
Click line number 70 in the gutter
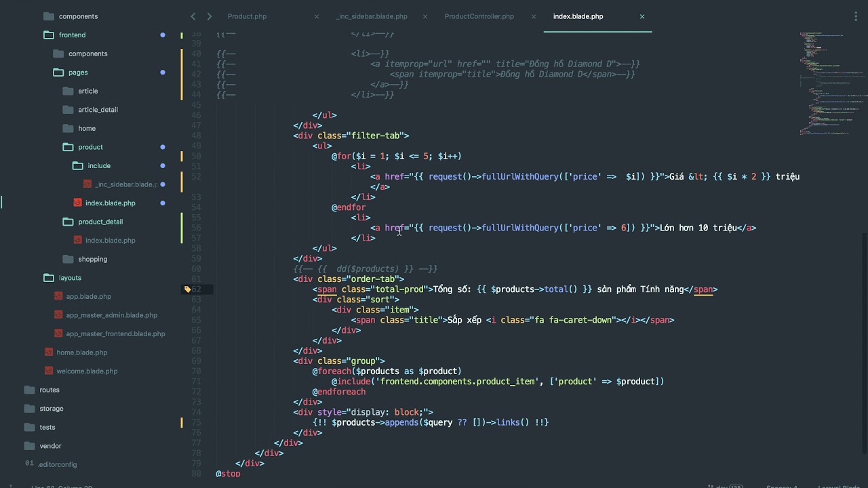pyautogui.click(x=195, y=371)
